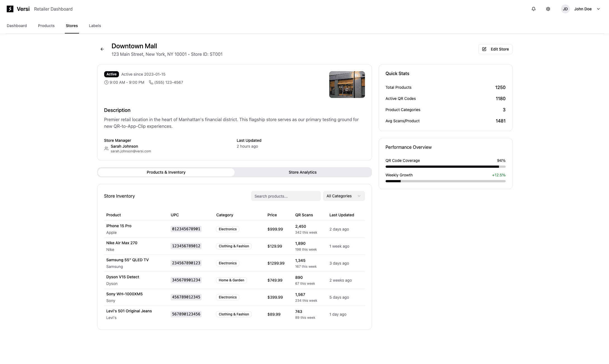This screenshot has width=609, height=364.
Task: Click the Product column header
Action: coord(113,215)
